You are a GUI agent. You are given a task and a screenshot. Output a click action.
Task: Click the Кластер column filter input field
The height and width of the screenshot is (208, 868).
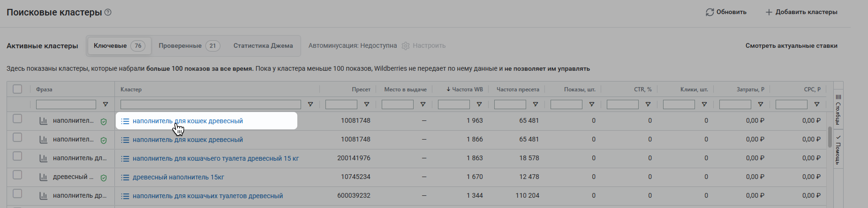coord(211,105)
